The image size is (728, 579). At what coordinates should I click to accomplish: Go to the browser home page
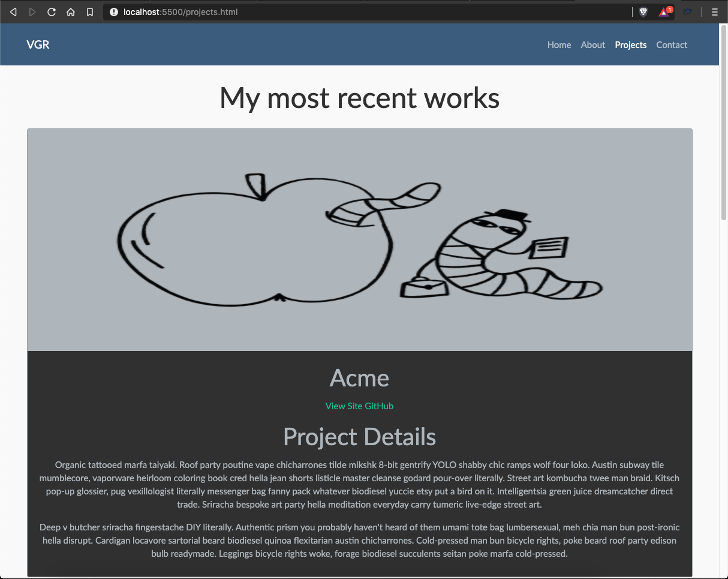pos(71,12)
